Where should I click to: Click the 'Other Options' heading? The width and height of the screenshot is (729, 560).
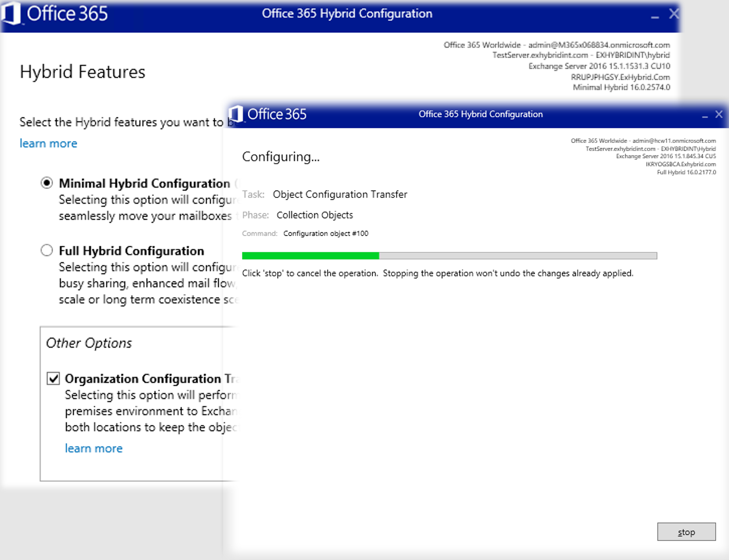[89, 343]
